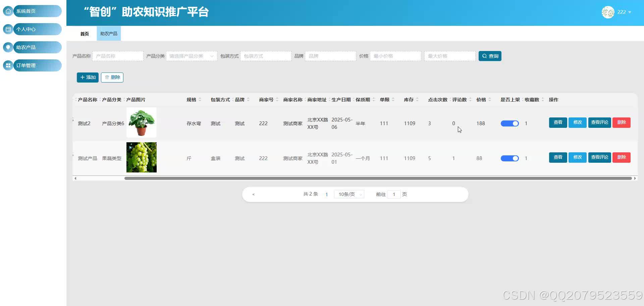This screenshot has height=306, width=644.
Task: Open the grape product image thumbnail
Action: 141,157
